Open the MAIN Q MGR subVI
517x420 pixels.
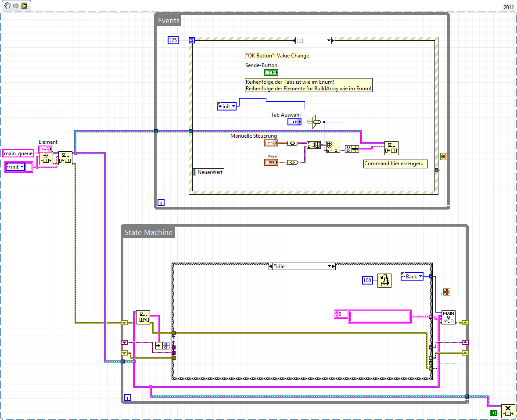point(449,317)
